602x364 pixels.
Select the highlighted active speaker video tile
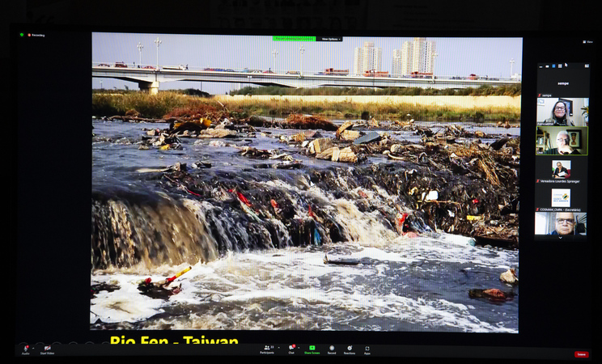(x=562, y=141)
